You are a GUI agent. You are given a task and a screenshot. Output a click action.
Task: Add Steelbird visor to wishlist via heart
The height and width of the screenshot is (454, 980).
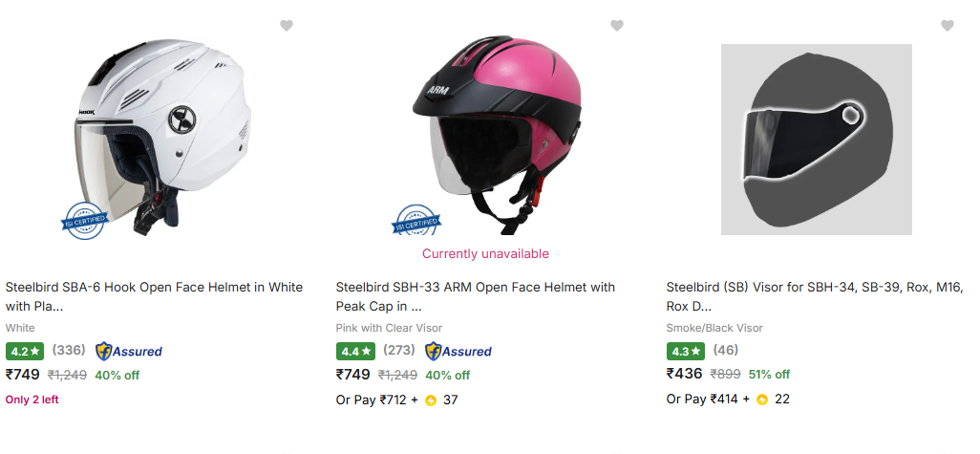(x=947, y=26)
